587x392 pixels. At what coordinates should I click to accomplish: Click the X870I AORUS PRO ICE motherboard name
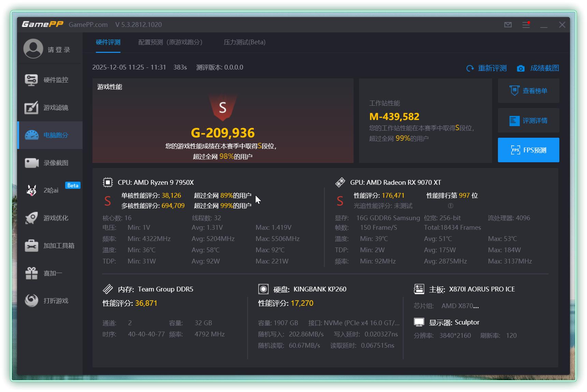(x=482, y=289)
